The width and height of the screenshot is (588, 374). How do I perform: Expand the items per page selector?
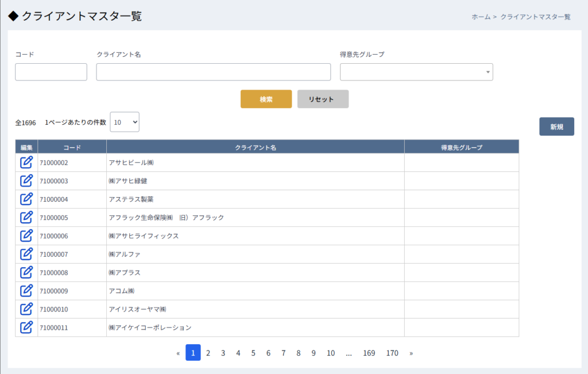pyautogui.click(x=125, y=122)
